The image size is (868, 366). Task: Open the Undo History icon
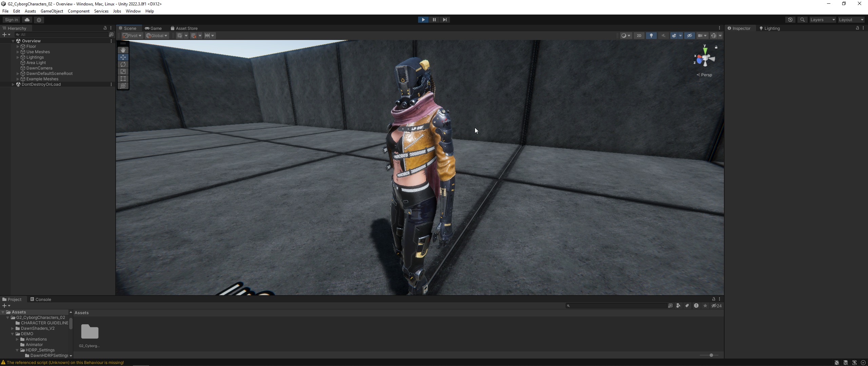pyautogui.click(x=790, y=20)
